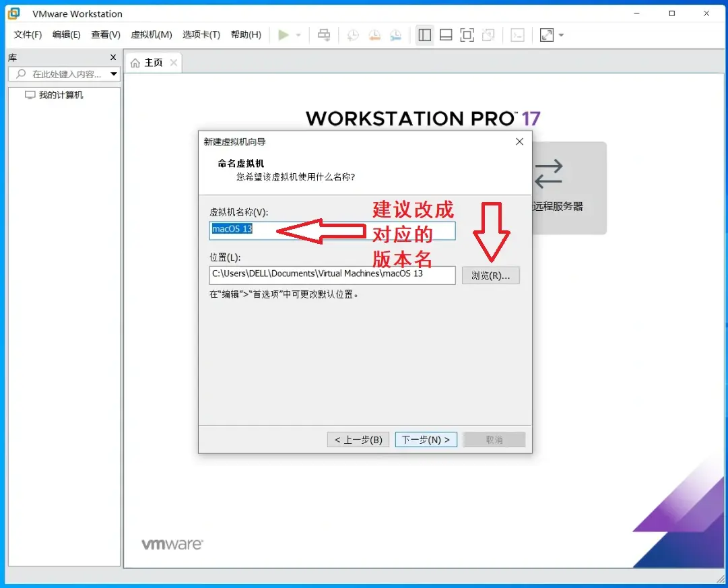This screenshot has width=728, height=588.
Task: Click the console view toolbar icon
Action: click(x=517, y=35)
